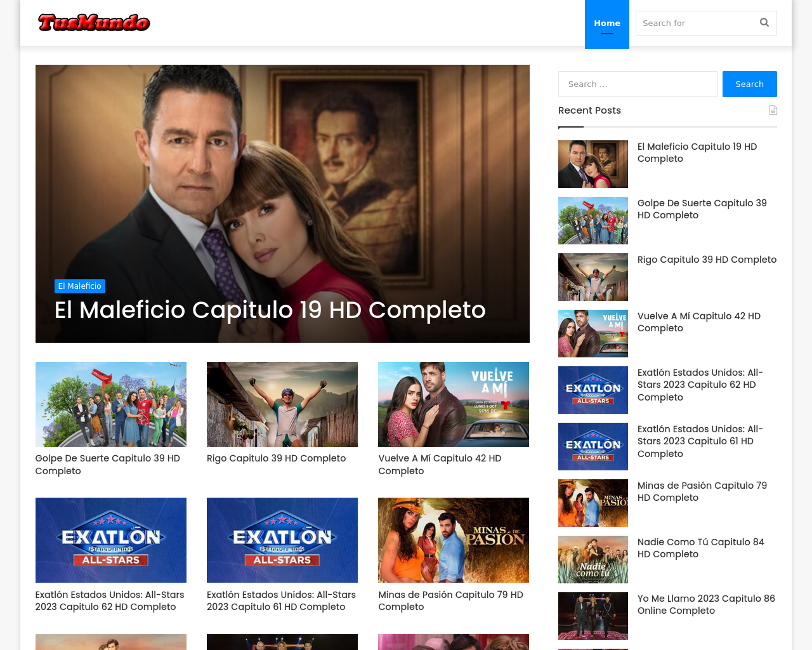Viewport: 812px width, 650px height.
Task: Open sidebar Exatlón Capitulo 62 thumbnail
Action: tap(593, 390)
